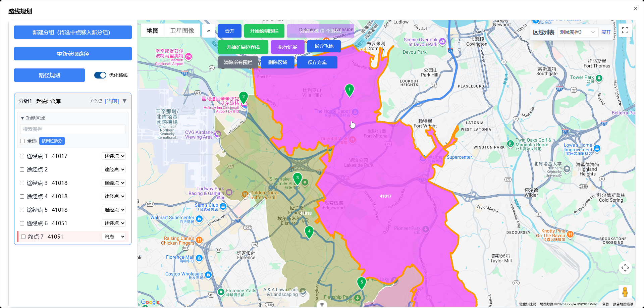Click green map marker number 1
644x308 pixels.
pyautogui.click(x=349, y=90)
